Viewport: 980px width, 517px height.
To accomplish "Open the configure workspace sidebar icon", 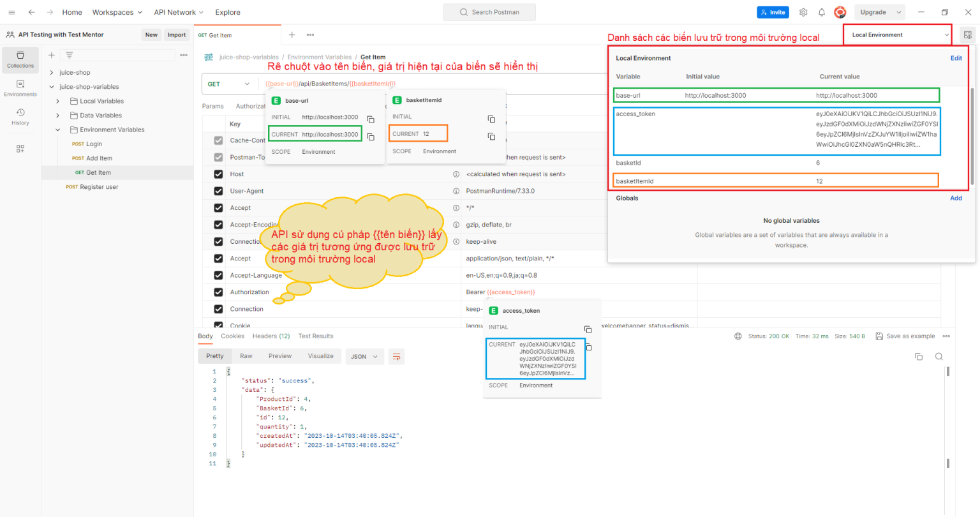I will (20, 149).
